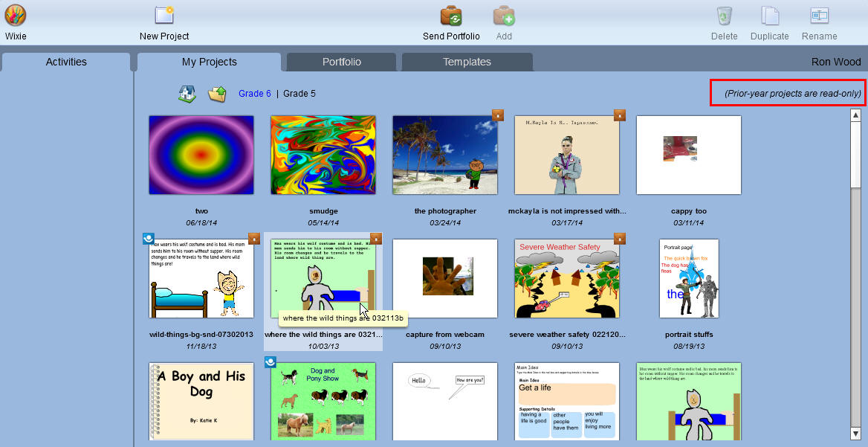This screenshot has height=447, width=868.
Task: Click the 'New Project' label text
Action: tap(164, 36)
